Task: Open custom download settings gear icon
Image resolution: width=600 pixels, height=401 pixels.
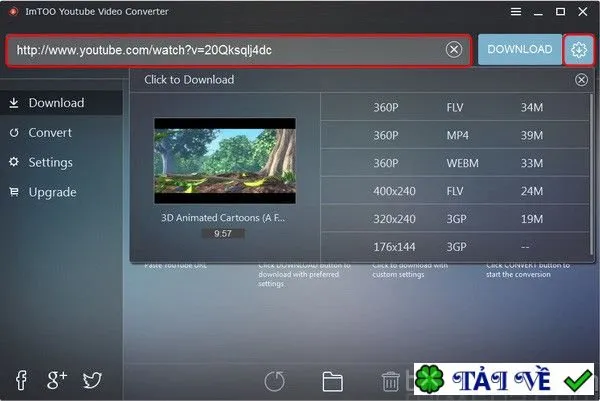Action: 579,49
